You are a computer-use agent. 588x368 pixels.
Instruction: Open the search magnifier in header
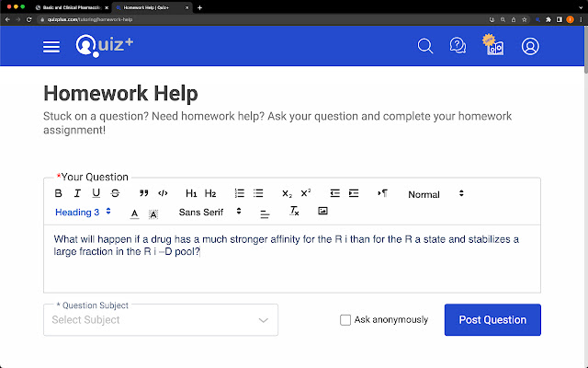[425, 47]
